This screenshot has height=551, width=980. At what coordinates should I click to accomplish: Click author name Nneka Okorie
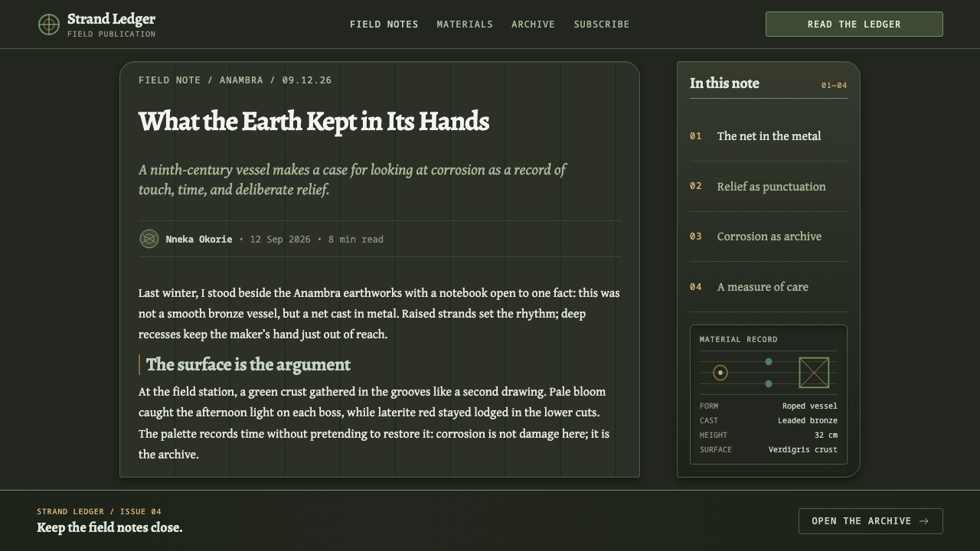tap(199, 240)
